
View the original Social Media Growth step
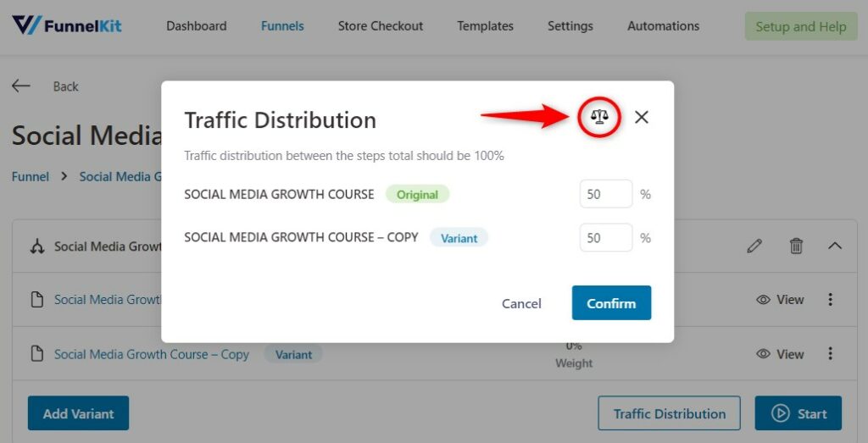[780, 300]
